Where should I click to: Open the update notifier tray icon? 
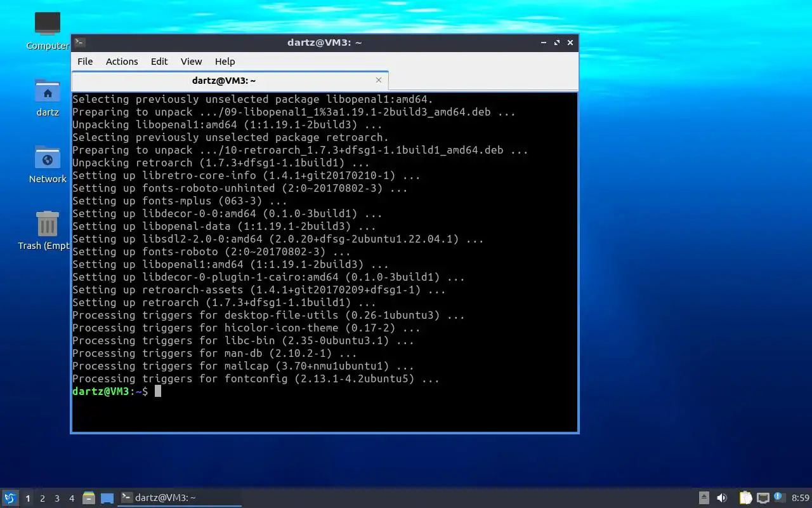pos(780,498)
